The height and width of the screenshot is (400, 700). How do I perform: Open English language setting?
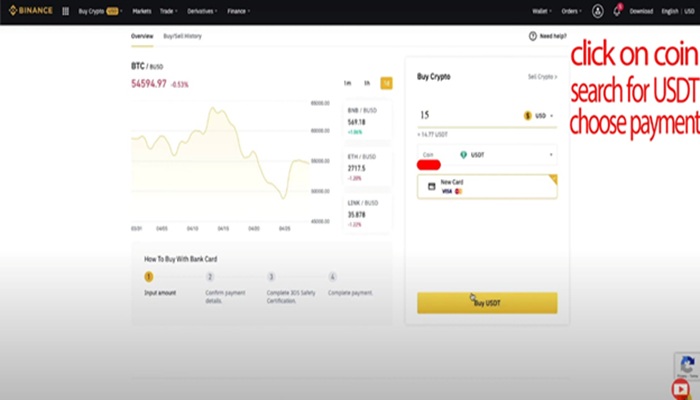pos(670,11)
